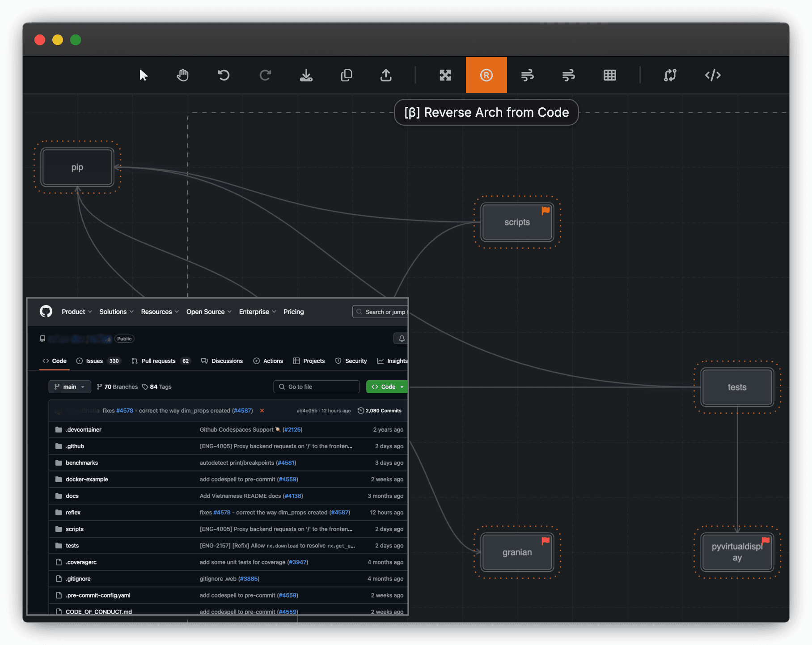Screen dimensions: 812x645
Task: Toggle the flag on the granian node
Action: pyautogui.click(x=545, y=540)
